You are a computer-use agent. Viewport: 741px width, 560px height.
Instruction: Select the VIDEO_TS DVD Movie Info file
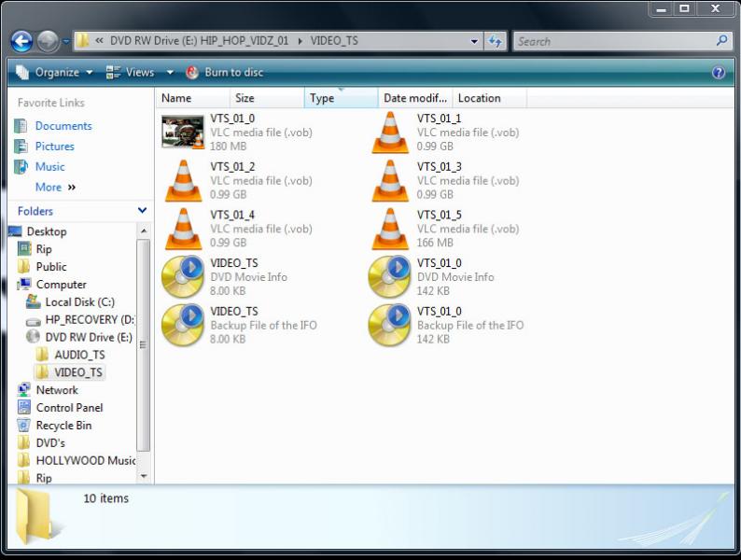click(183, 277)
